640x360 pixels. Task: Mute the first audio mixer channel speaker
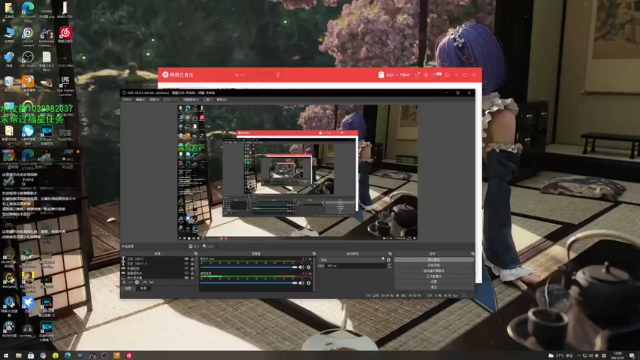click(x=301, y=267)
